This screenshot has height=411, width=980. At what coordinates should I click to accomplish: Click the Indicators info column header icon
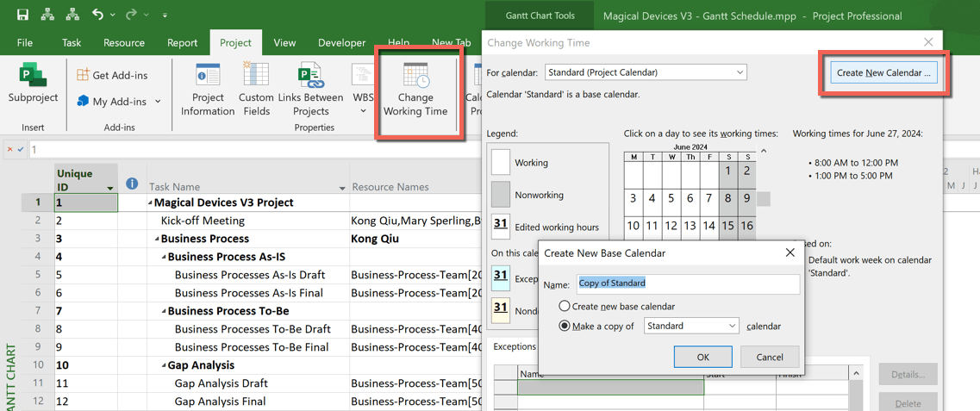pyautogui.click(x=132, y=184)
